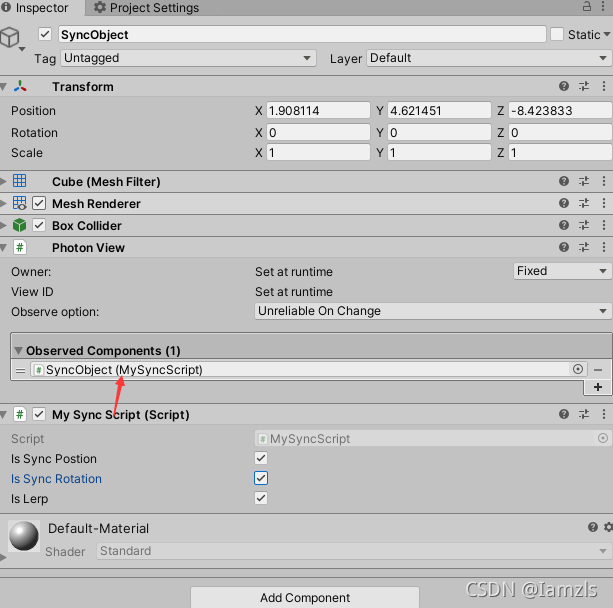
Task: Open Cube (Mesh Filter) presets icon
Action: coord(584,181)
